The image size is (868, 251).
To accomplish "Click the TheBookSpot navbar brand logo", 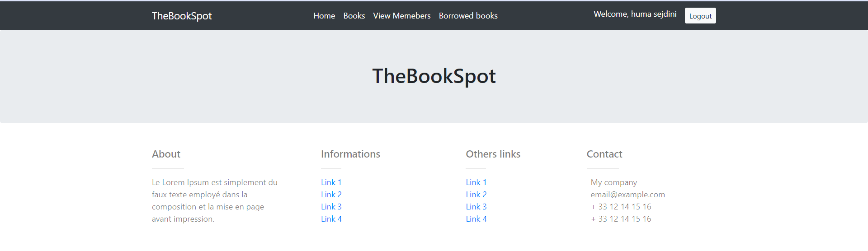I will [x=182, y=16].
